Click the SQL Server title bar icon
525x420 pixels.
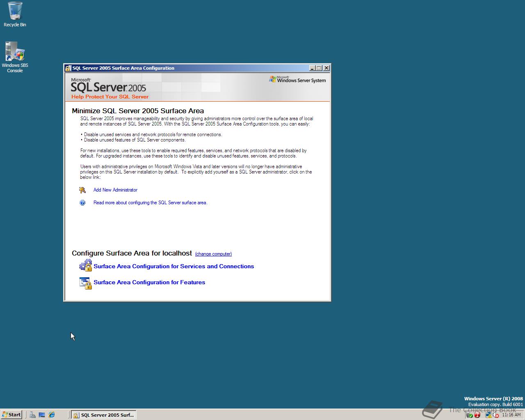(68, 68)
